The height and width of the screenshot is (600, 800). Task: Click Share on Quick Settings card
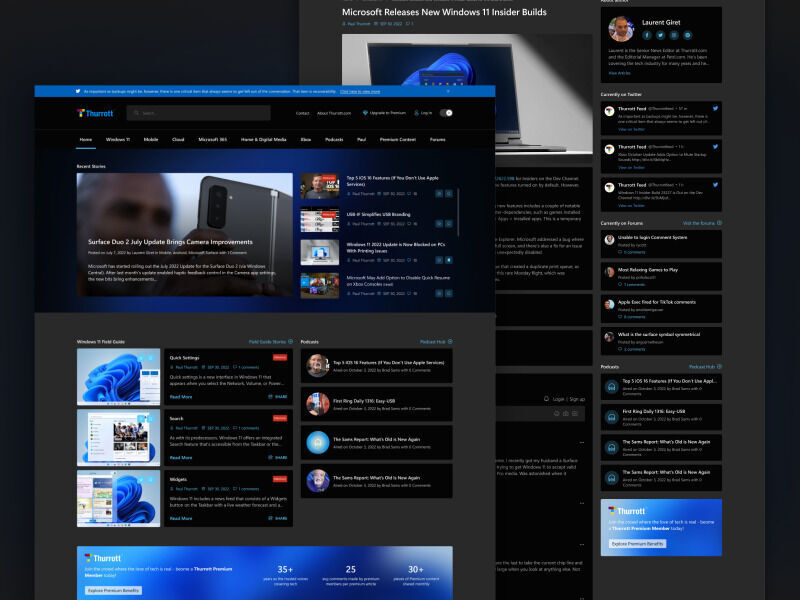[x=278, y=396]
